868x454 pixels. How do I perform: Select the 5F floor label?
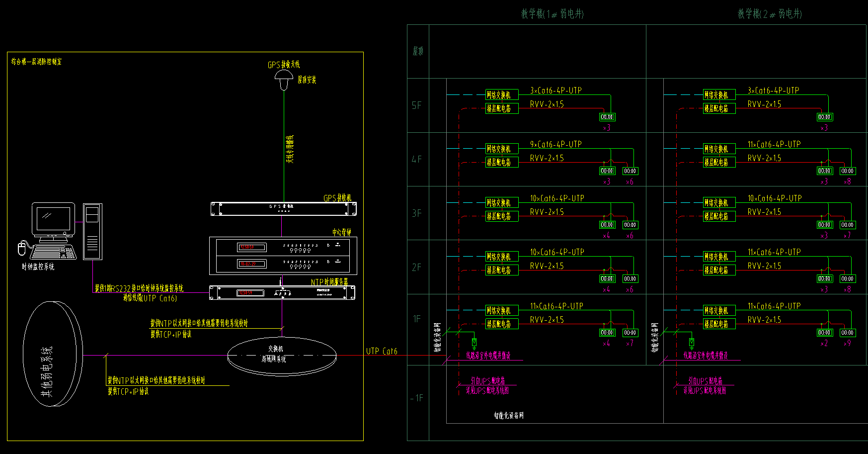coord(416,105)
